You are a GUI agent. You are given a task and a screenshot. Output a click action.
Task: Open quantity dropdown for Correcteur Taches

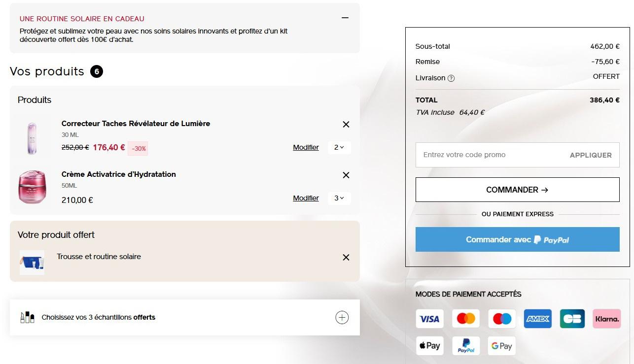pos(339,147)
